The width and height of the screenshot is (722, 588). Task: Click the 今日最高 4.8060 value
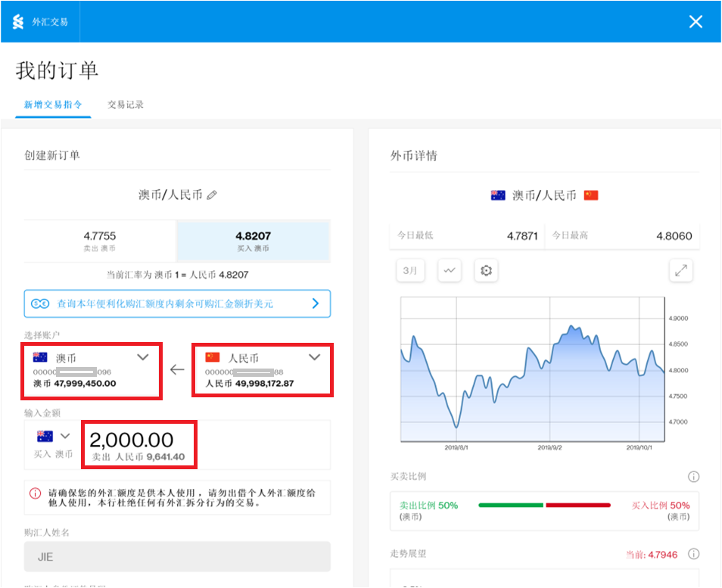pos(674,236)
